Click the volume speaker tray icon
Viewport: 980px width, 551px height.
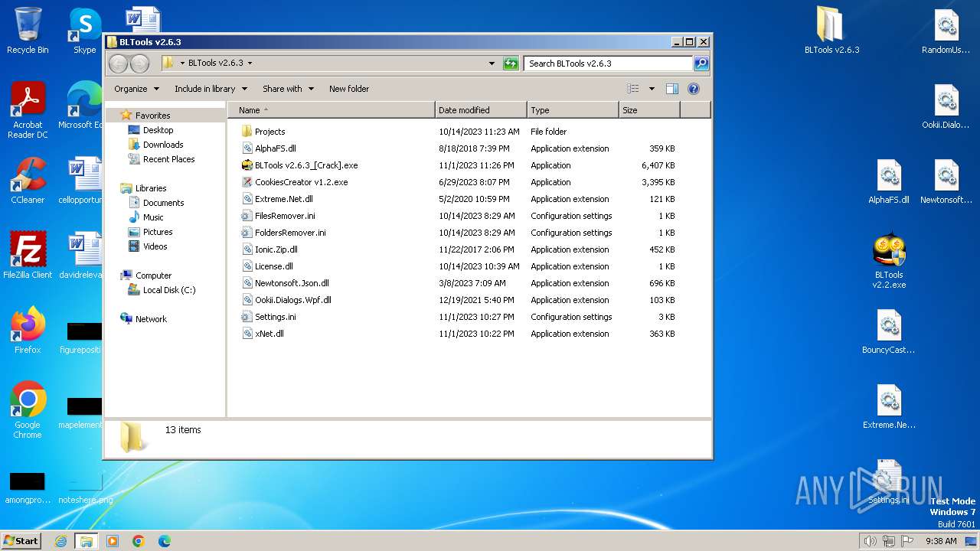[870, 541]
